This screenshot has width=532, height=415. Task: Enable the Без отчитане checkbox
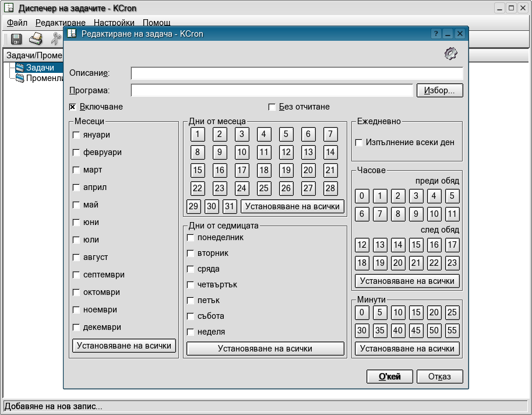click(272, 107)
